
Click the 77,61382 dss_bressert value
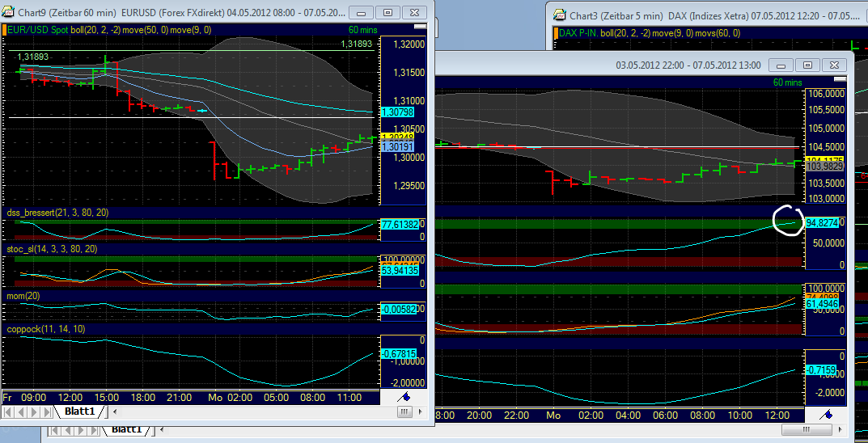(400, 224)
